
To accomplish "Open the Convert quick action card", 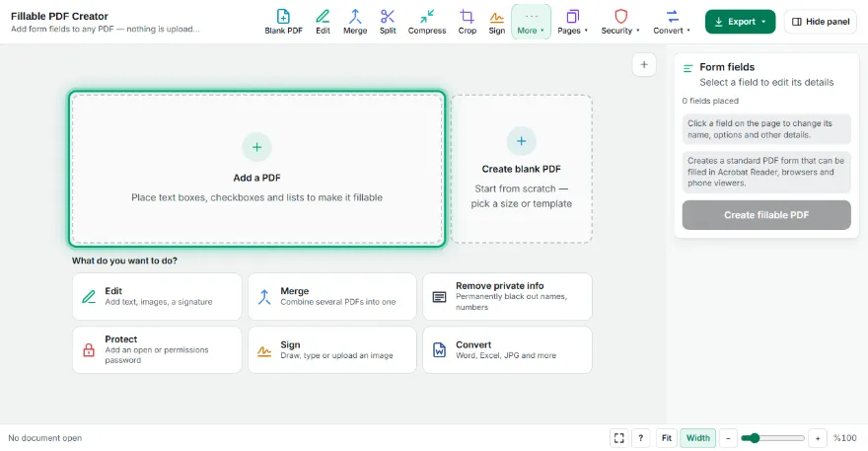I will point(508,349).
